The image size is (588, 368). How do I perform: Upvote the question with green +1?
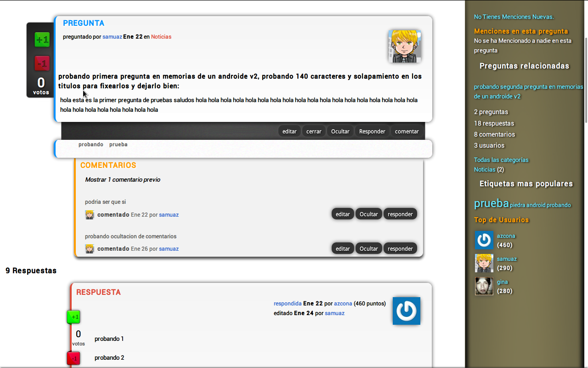(42, 40)
